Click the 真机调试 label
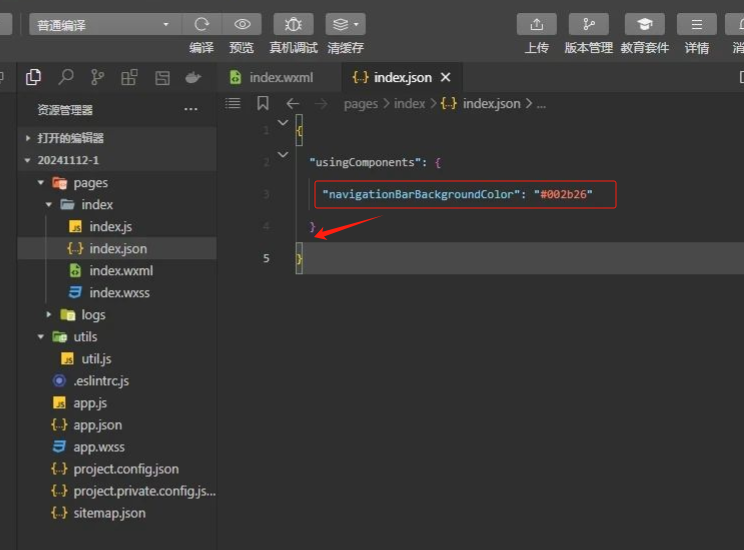 click(x=293, y=48)
